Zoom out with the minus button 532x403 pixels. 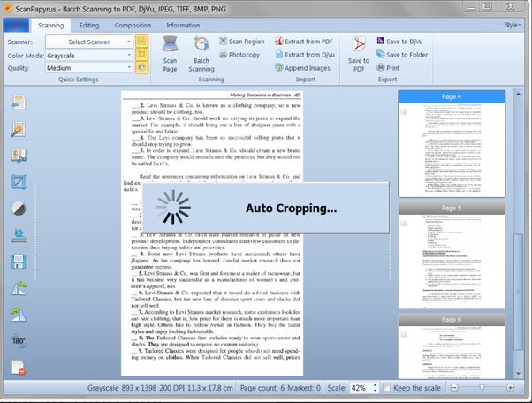(454, 387)
